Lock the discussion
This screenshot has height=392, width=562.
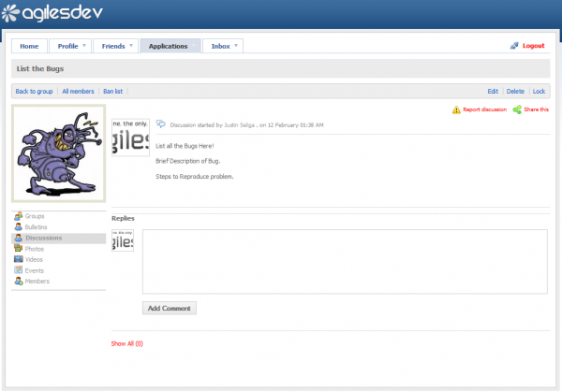539,92
